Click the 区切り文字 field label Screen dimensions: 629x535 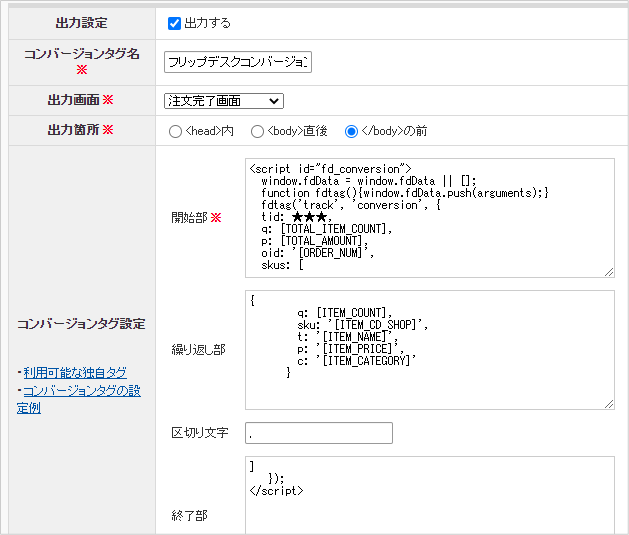point(200,433)
